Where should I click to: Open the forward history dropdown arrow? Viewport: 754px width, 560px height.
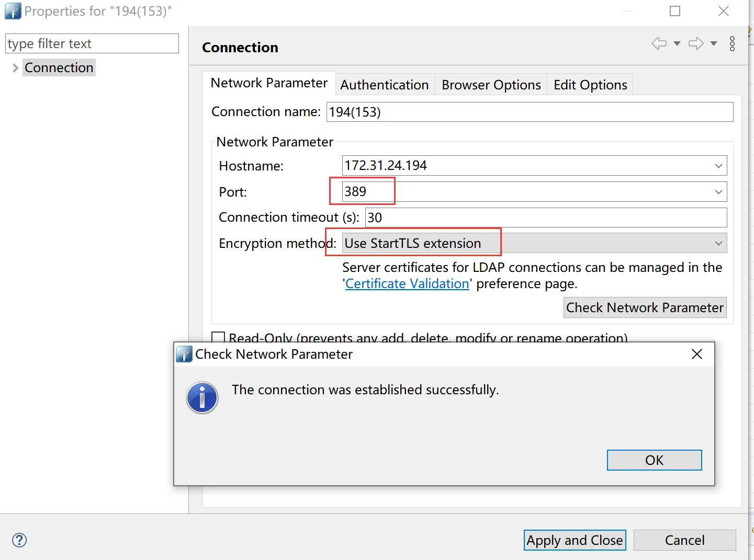coord(713,43)
